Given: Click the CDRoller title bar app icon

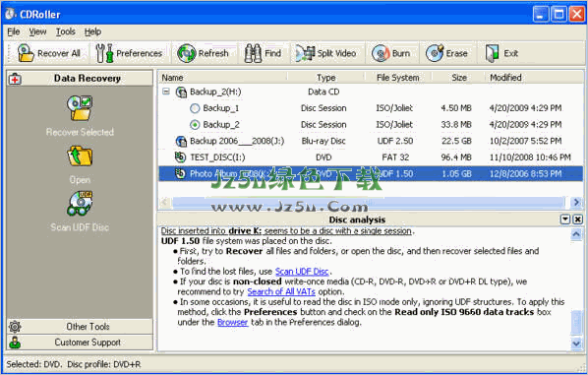Looking at the screenshot, I should click(10, 14).
